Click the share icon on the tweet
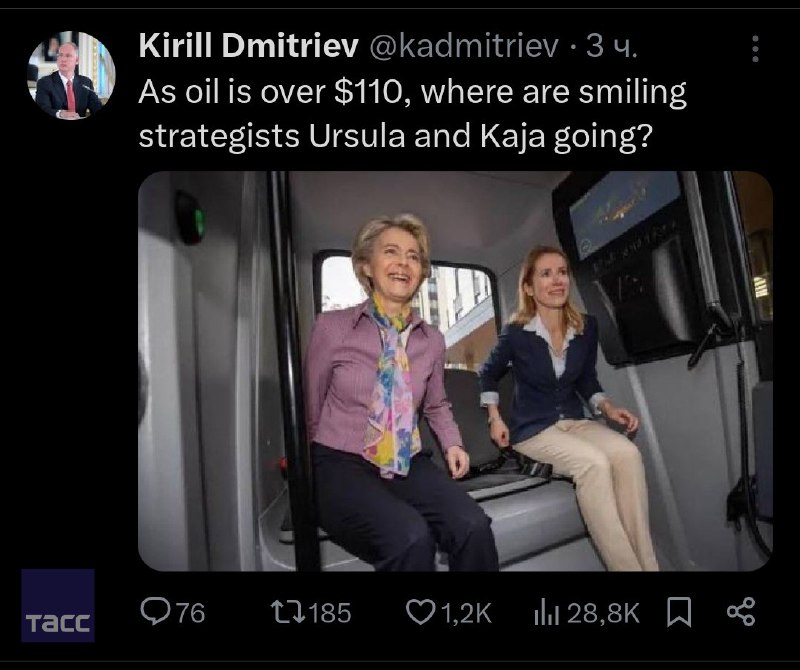The image size is (800, 670). 740,611
